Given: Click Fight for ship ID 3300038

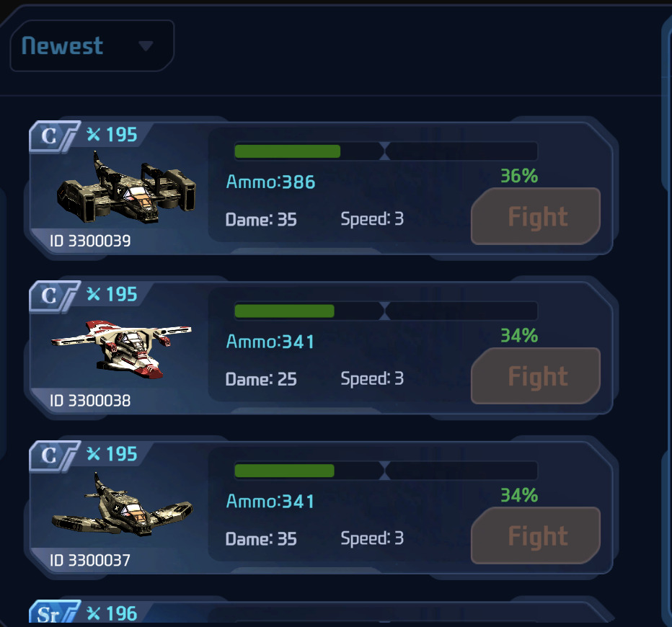Looking at the screenshot, I should tap(536, 376).
